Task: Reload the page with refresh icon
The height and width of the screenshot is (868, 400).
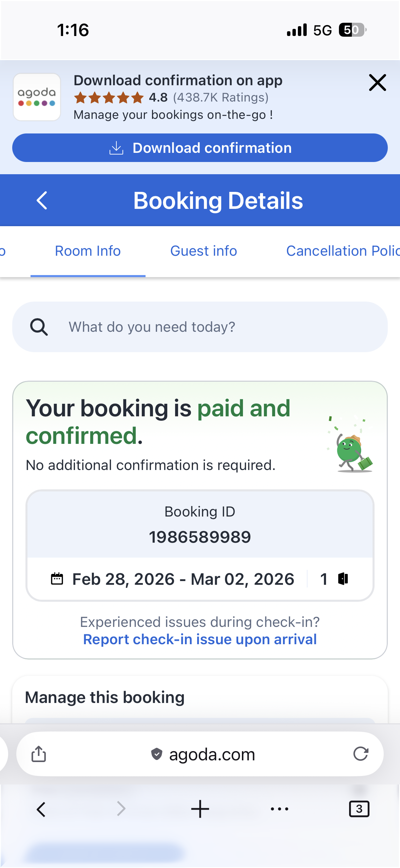Action: (361, 754)
